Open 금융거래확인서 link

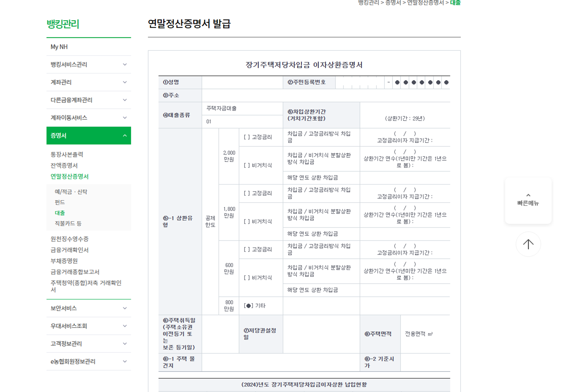pyautogui.click(x=69, y=250)
